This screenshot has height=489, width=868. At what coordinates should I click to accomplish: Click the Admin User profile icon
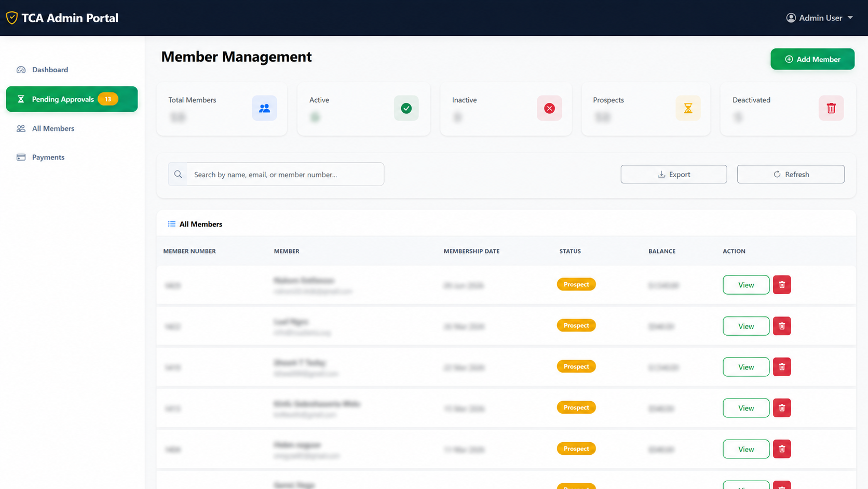click(x=791, y=18)
